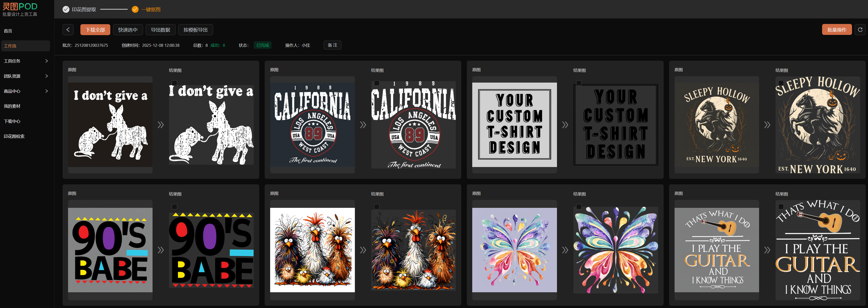Expand the 团队资源 sidebar section

point(25,76)
